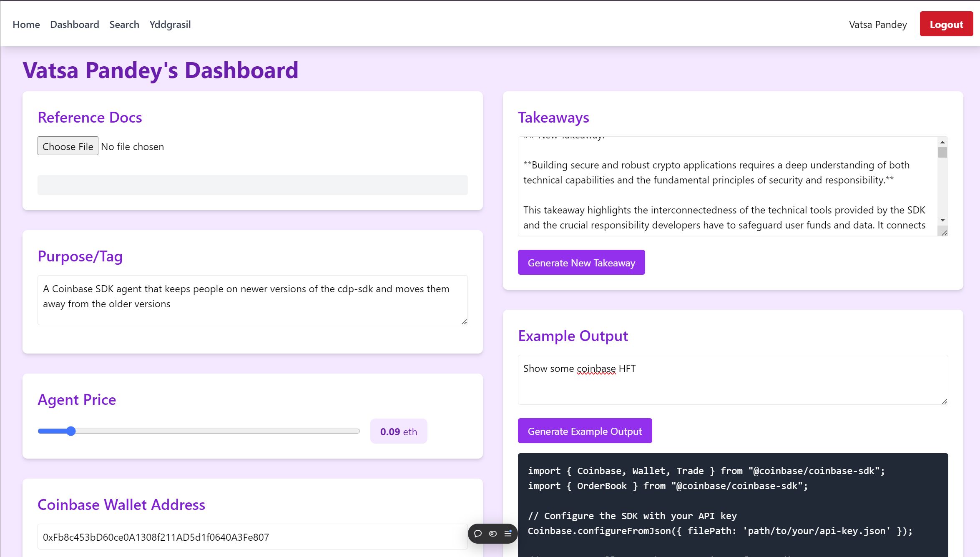Screen dimensions: 980x557
Task: Click the 'Reference Docs' section heading
Action: pos(90,118)
